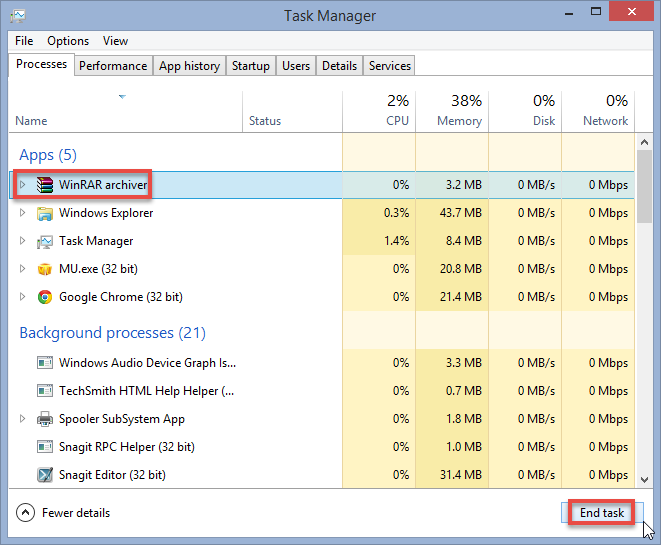
Task: Click the WinRAR archiver book-stack icon
Action: coord(45,185)
